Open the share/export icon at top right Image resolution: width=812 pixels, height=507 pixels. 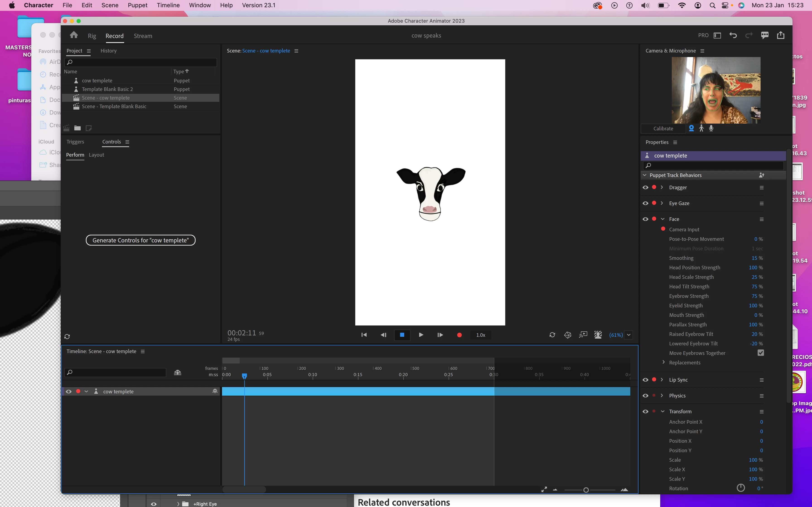click(x=781, y=35)
